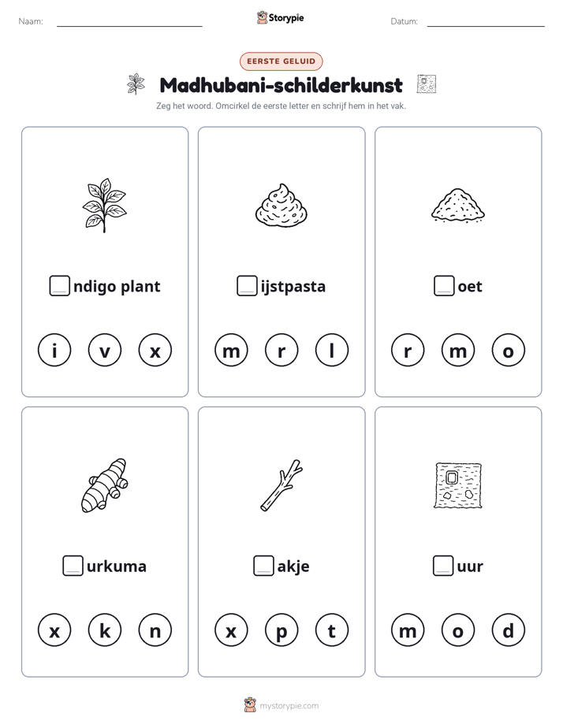Click the mud wall square picture

point(458,485)
